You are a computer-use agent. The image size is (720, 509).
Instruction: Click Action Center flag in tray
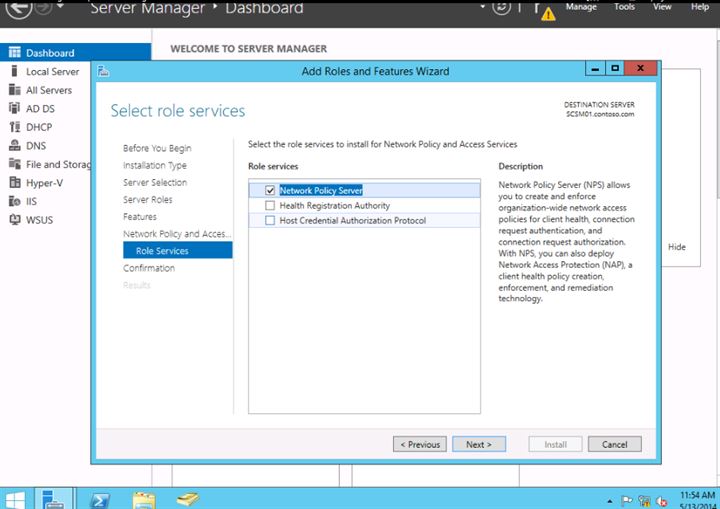point(626,501)
